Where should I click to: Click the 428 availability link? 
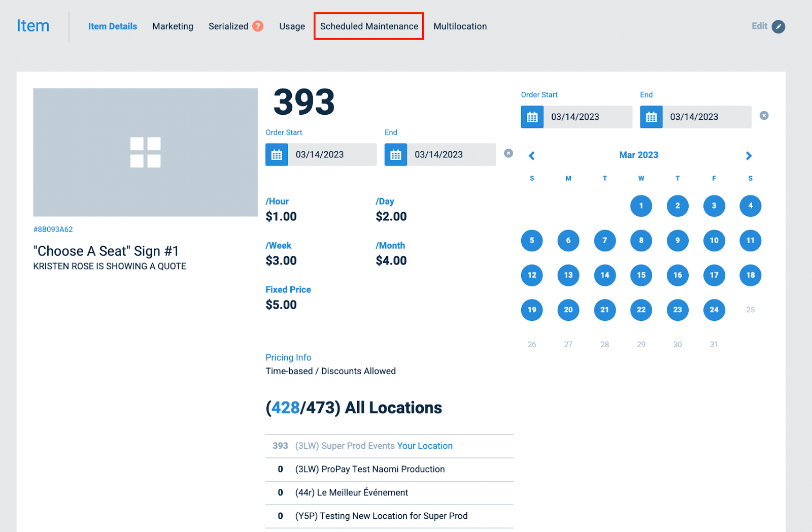(x=285, y=407)
